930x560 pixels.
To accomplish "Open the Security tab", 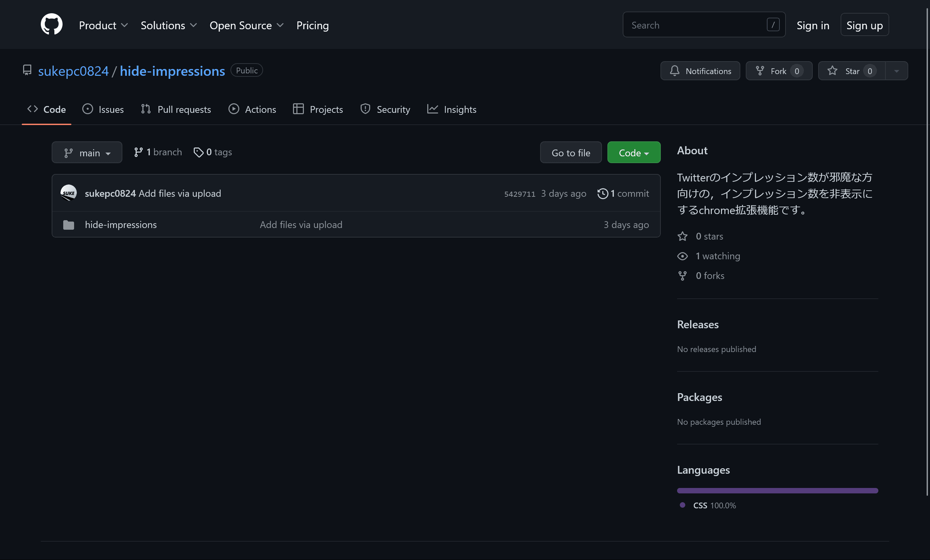I will [385, 109].
